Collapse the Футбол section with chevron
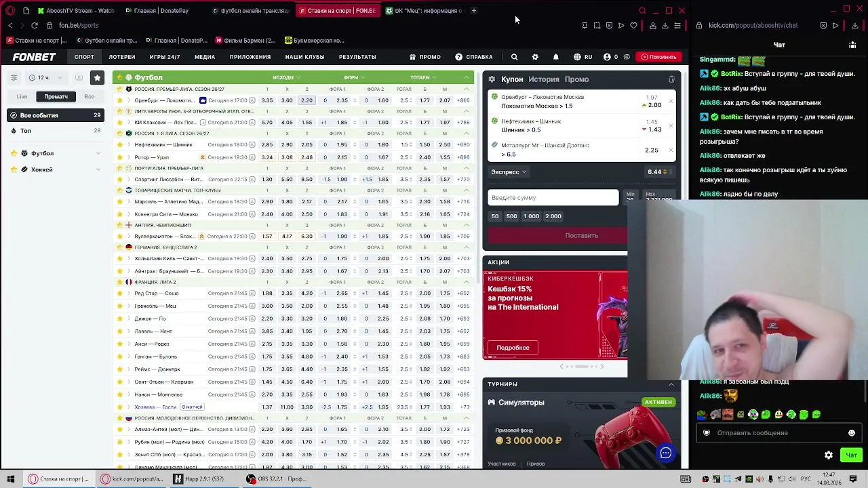 467,78
